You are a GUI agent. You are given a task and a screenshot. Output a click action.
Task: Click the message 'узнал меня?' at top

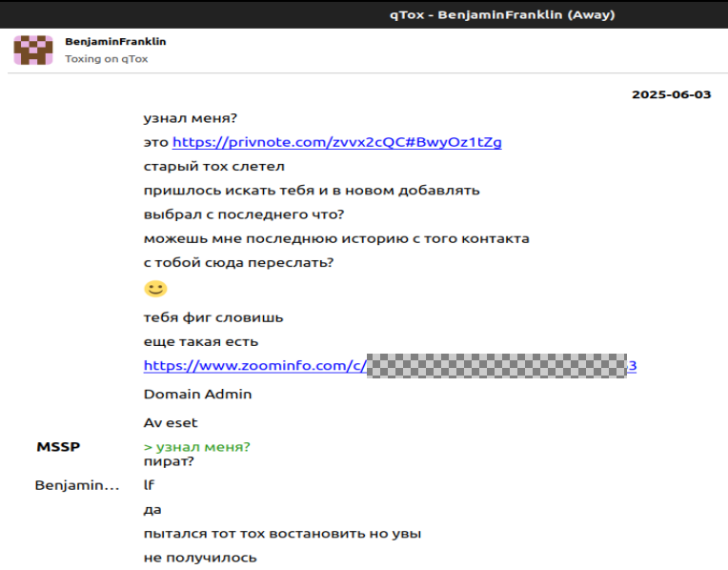click(191, 118)
